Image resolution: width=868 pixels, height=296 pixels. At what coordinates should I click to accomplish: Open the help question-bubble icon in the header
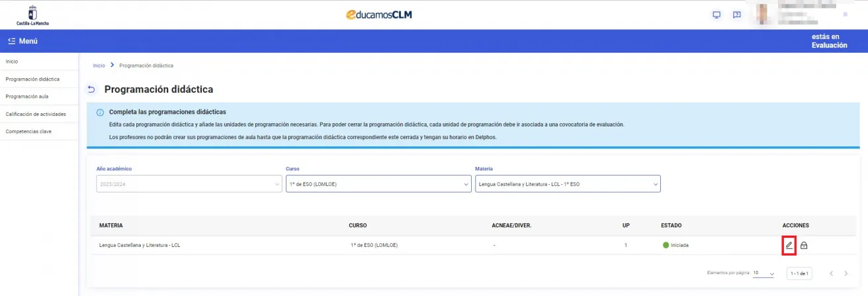(x=736, y=15)
